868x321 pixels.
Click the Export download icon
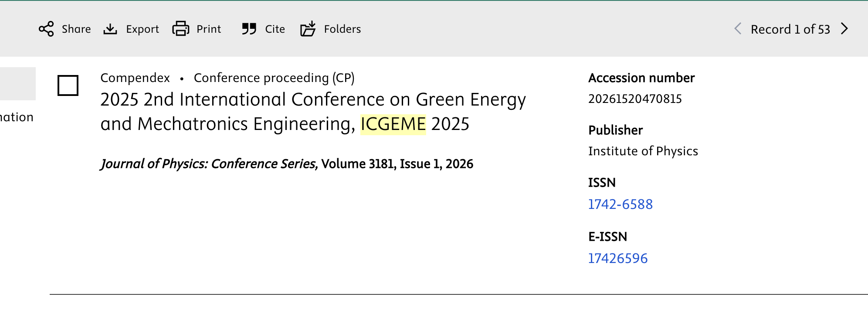pyautogui.click(x=110, y=29)
